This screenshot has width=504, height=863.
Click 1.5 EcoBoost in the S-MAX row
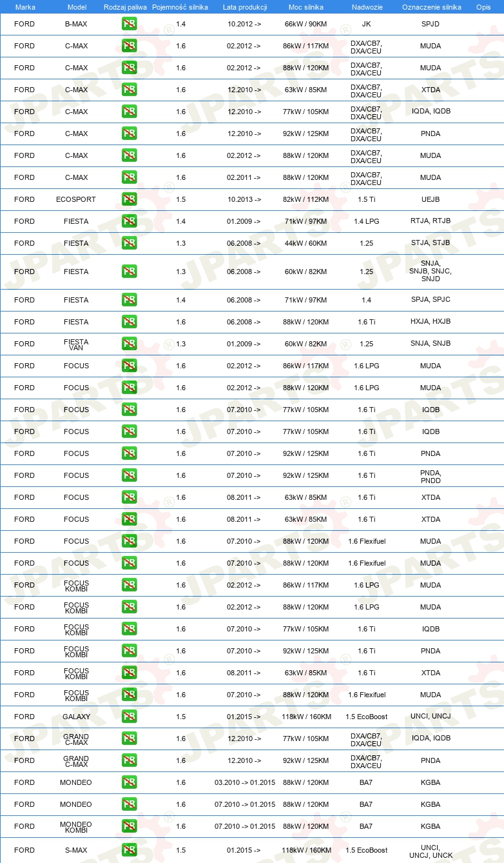click(366, 850)
